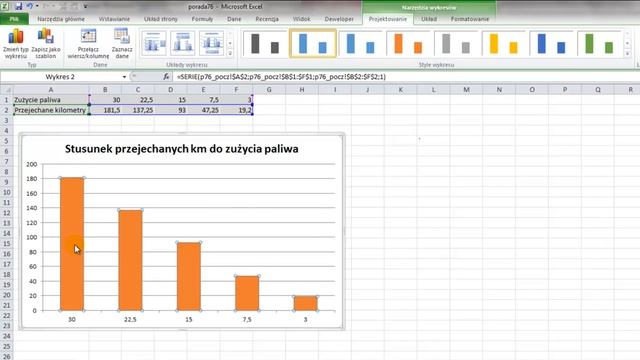This screenshot has height=360, width=640.
Task: Click the Zaznacz dane icon
Action: click(x=122, y=44)
